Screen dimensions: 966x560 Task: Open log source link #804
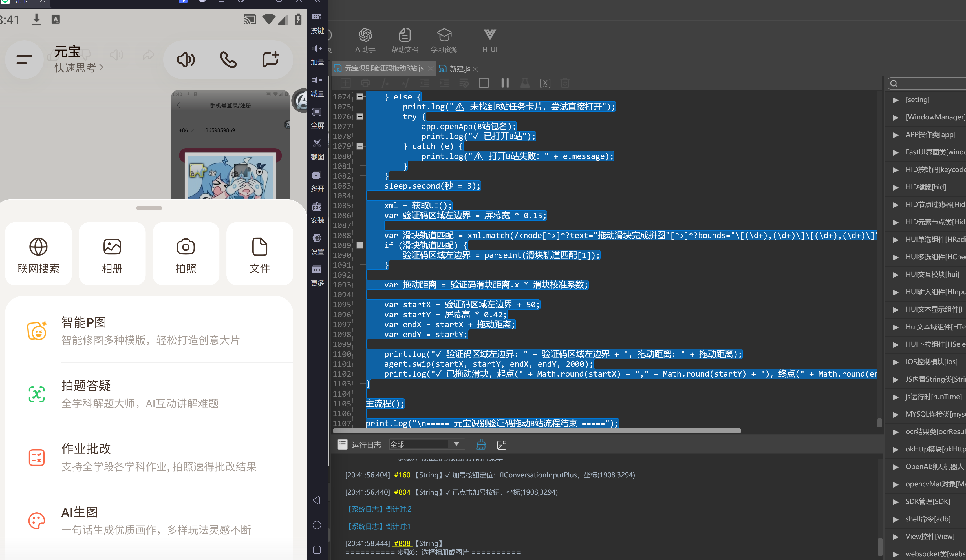pos(402,492)
